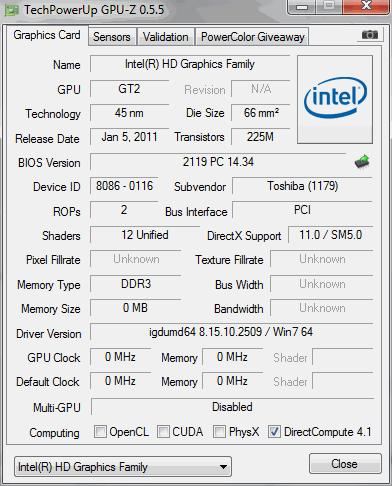Click the graphics card selector dropdown arrow
The width and height of the screenshot is (392, 486).
pos(223,467)
